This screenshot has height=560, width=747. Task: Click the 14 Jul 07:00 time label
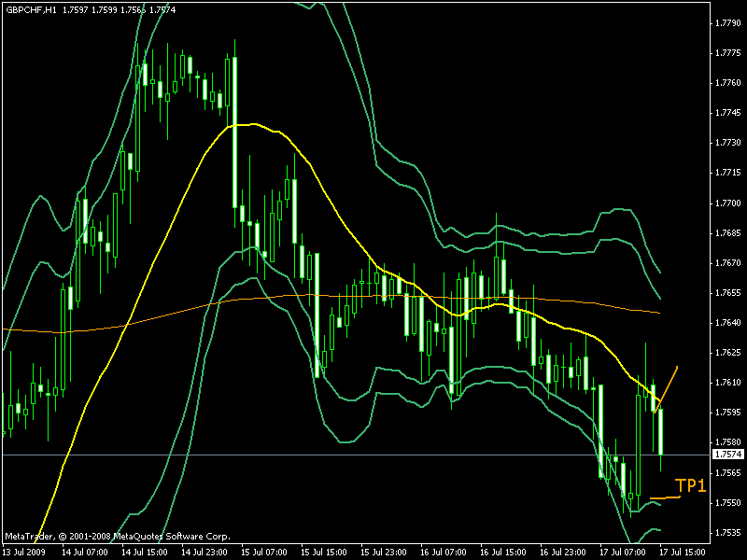[85, 553]
